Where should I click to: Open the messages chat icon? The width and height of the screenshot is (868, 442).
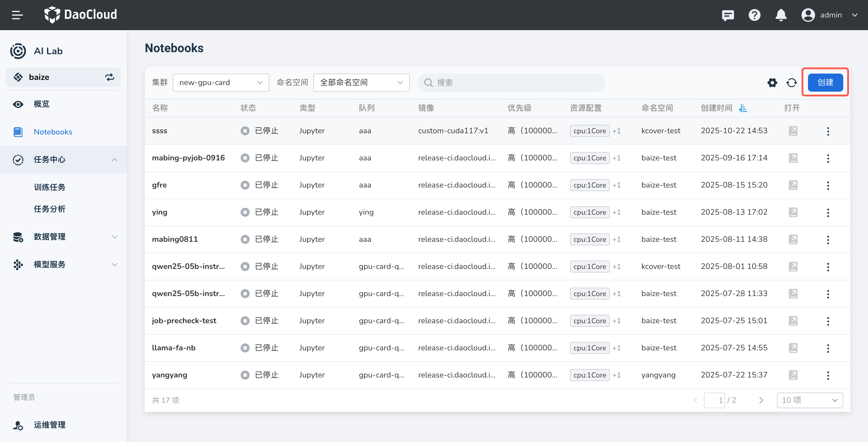click(727, 15)
